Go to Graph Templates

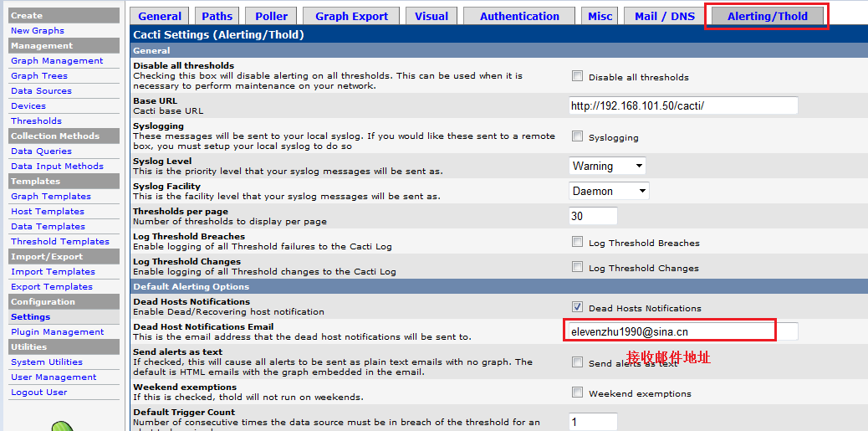pos(51,196)
